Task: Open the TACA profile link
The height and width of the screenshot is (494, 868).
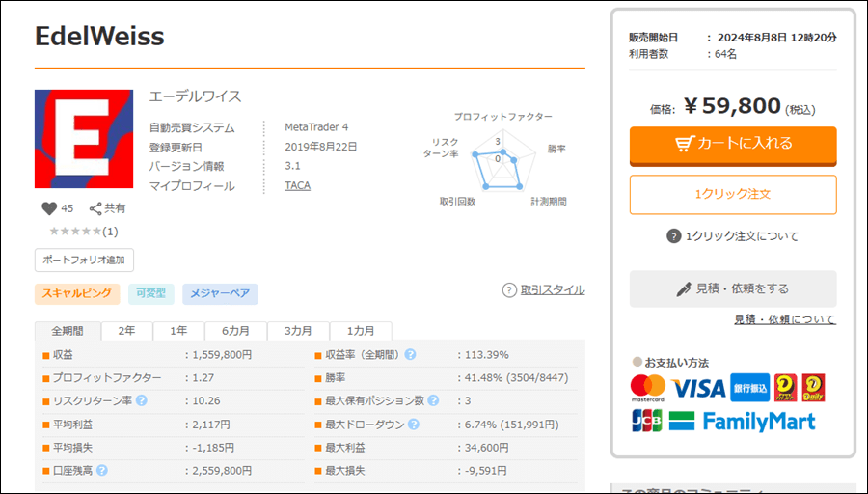Action: click(297, 185)
